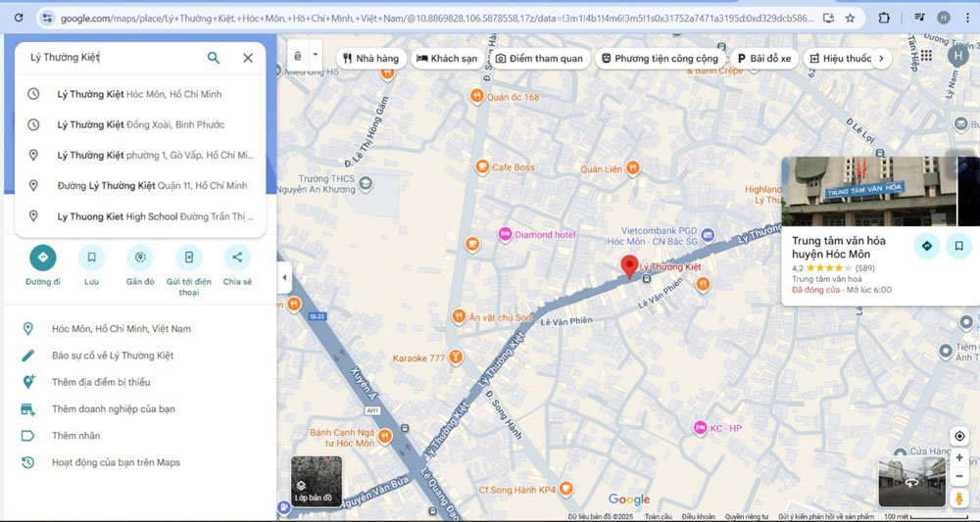
Task: Save Trung tâm văn hóa huyện Hóc Môn
Action: coord(958,246)
